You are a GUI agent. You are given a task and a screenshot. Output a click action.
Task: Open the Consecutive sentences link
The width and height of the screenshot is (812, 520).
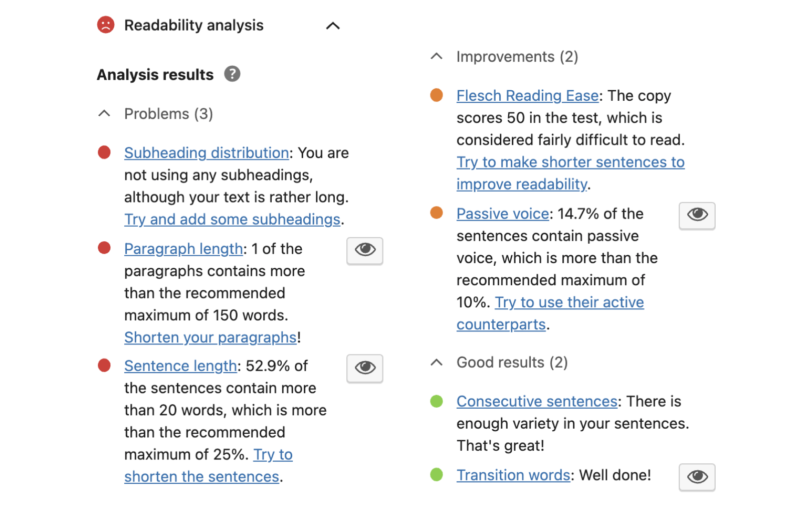[x=537, y=401]
